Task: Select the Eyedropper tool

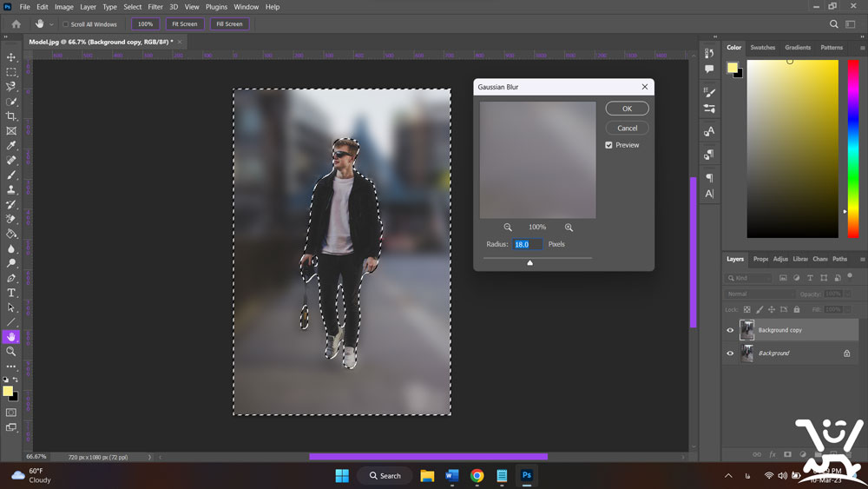Action: [11, 145]
